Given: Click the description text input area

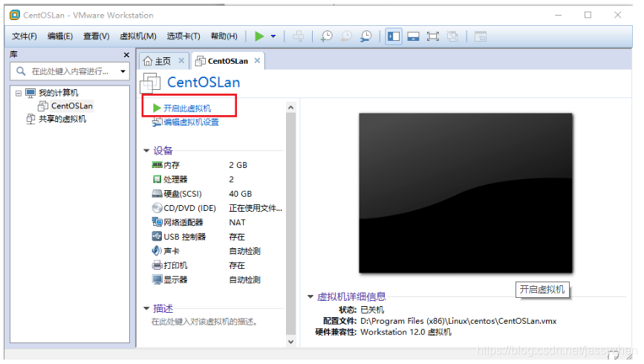Looking at the screenshot, I should click(x=204, y=322).
